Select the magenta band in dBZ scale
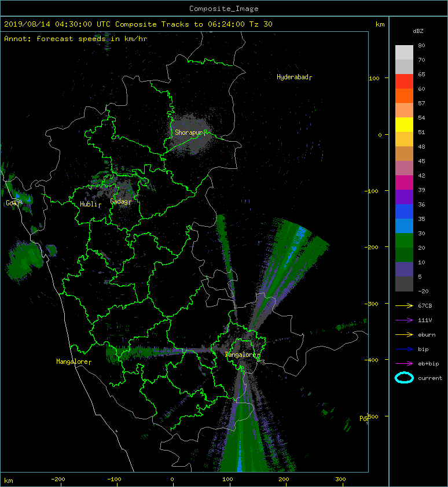 (x=404, y=182)
